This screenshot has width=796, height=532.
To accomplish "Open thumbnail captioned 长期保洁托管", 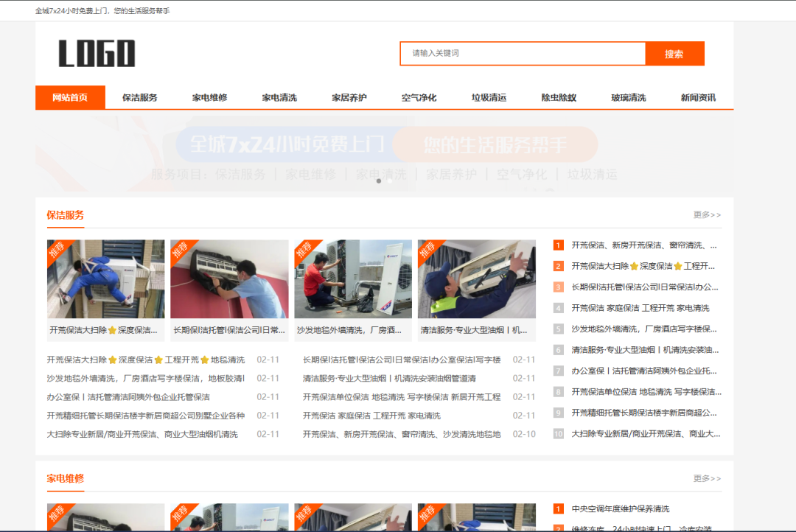I will pos(229,279).
